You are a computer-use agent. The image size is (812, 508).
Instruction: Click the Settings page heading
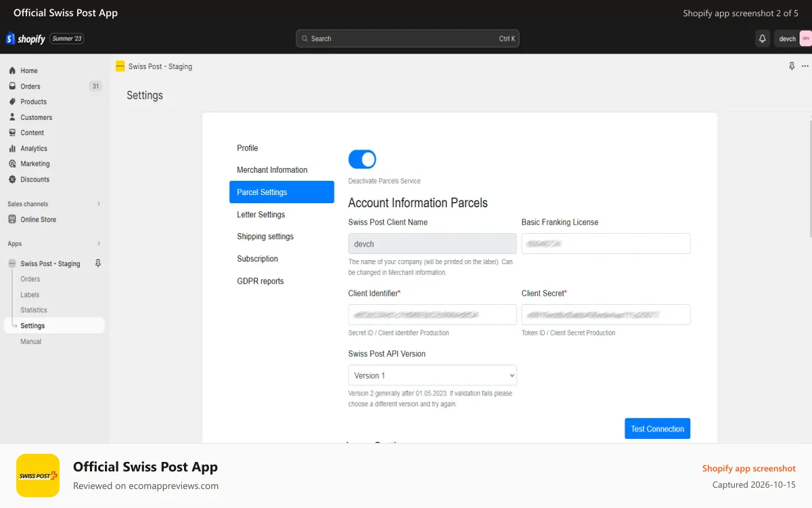[x=145, y=96]
